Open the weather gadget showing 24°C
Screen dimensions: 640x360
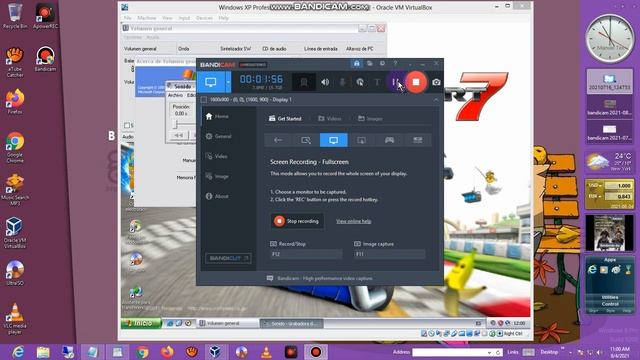tap(609, 162)
